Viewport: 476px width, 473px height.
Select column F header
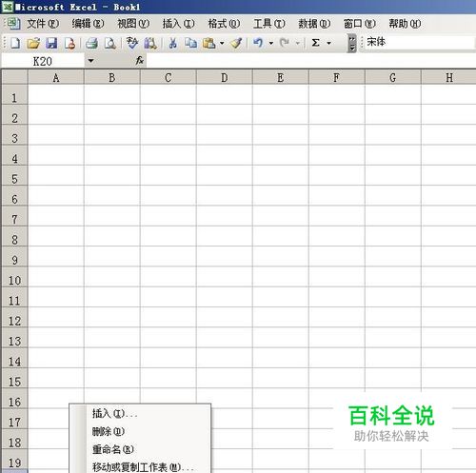pos(337,77)
